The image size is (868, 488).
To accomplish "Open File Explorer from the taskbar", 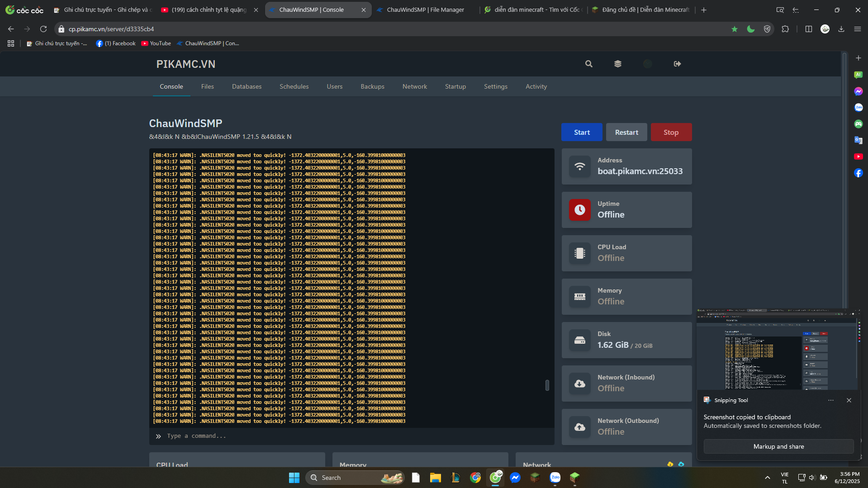I will pos(436,478).
